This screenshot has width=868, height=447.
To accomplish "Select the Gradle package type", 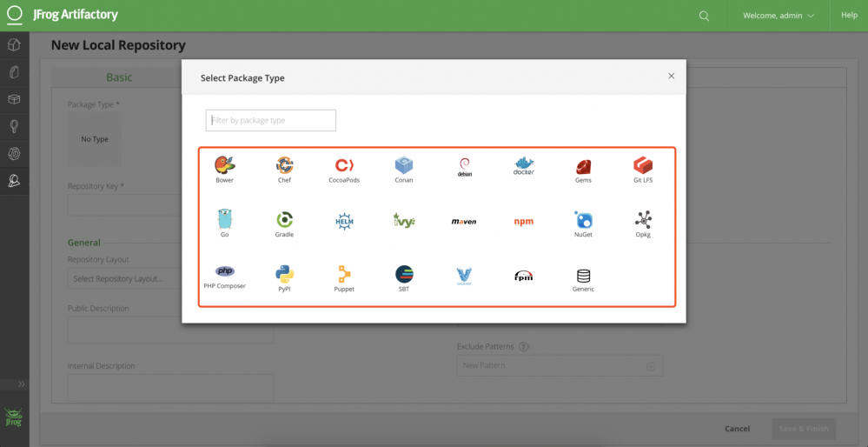I will click(284, 223).
